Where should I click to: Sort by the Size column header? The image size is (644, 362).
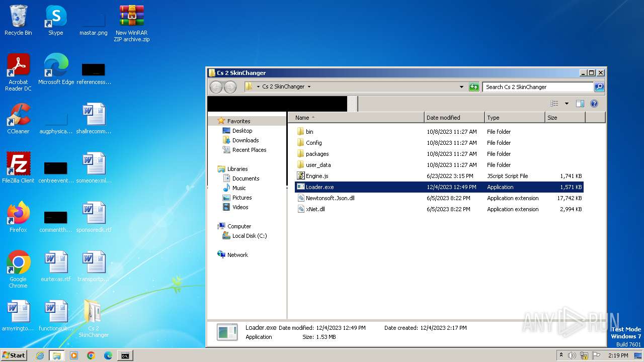[x=565, y=118]
